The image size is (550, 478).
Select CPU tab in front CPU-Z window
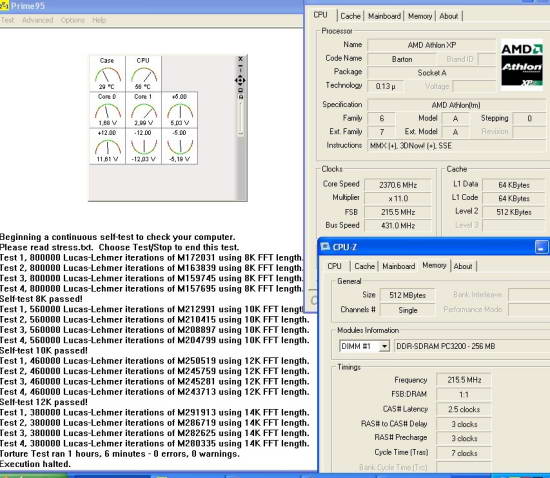click(x=334, y=266)
